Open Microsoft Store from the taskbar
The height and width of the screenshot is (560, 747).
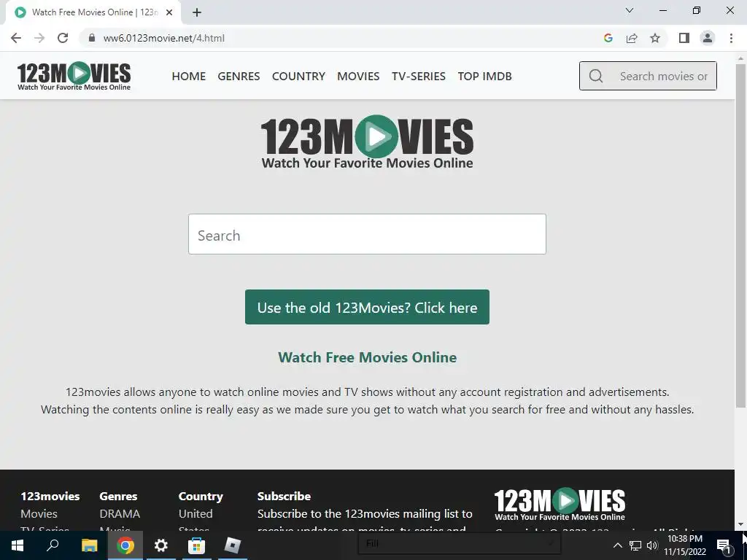coord(196,545)
